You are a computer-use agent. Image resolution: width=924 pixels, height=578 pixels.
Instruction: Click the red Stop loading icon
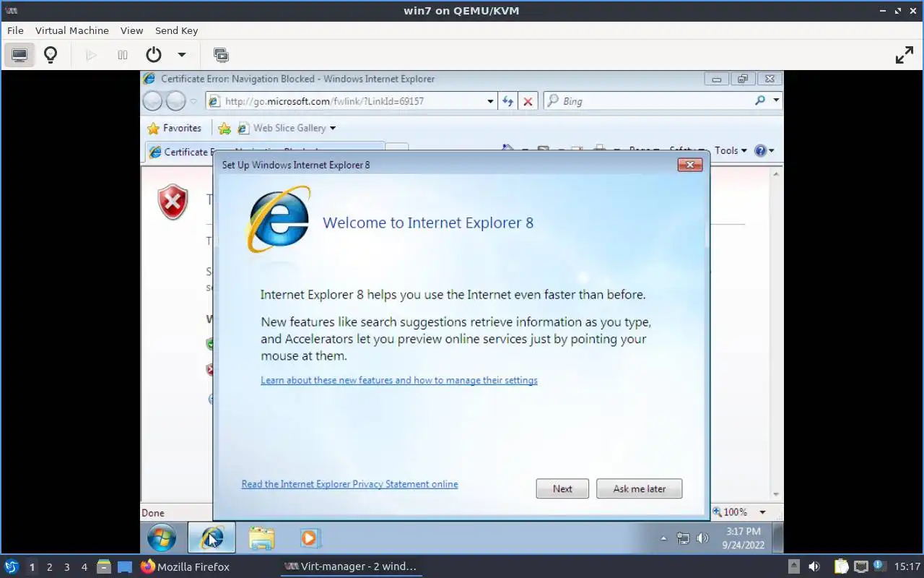tap(528, 101)
